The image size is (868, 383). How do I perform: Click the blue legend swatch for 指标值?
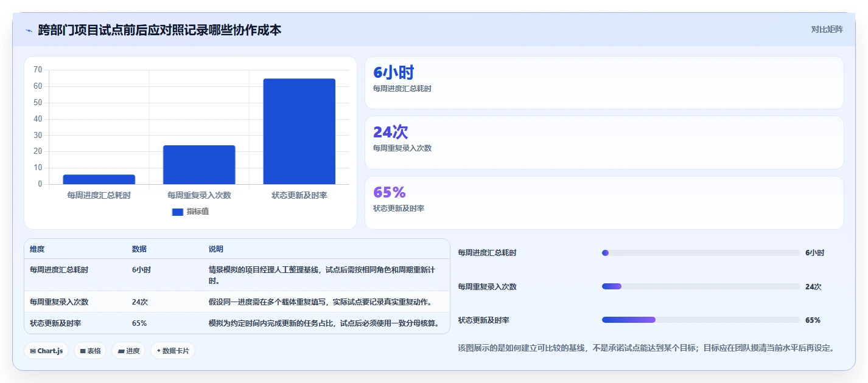click(178, 212)
